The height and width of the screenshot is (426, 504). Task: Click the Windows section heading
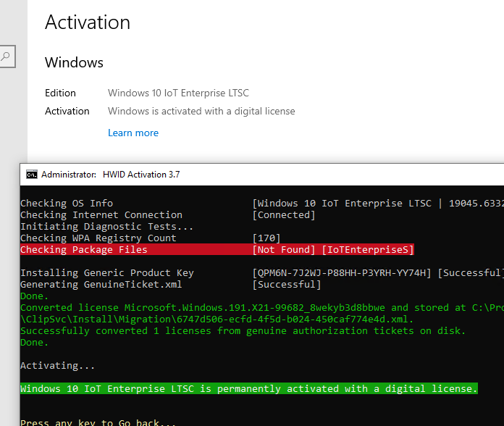pyautogui.click(x=74, y=63)
